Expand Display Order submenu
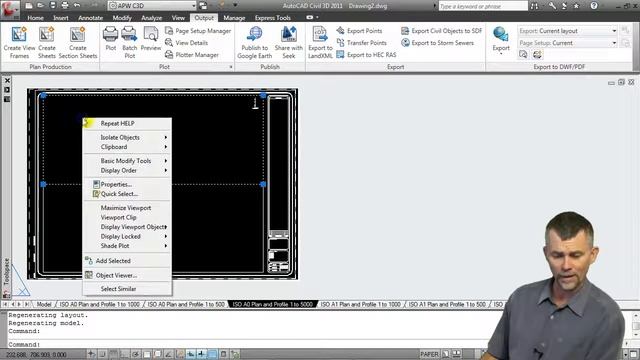 pos(127,171)
